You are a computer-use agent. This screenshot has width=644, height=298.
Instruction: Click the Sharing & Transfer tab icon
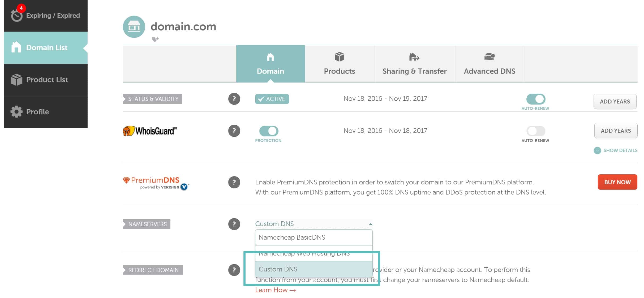pos(414,58)
